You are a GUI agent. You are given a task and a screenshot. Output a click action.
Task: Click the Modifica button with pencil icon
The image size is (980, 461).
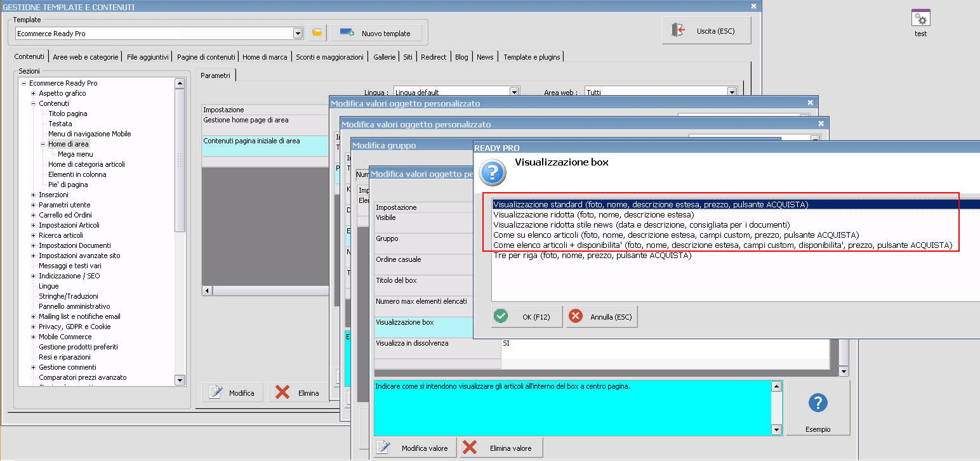[232, 393]
